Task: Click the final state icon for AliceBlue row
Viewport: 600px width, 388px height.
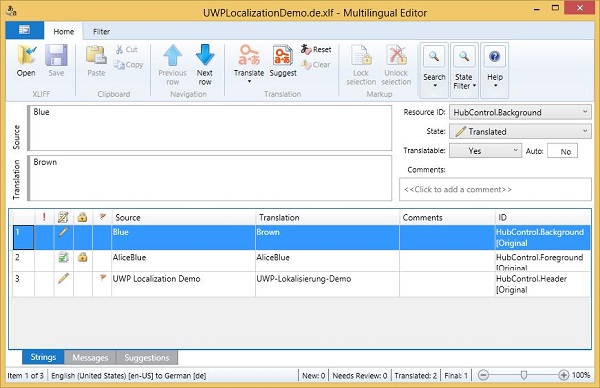Action: [63, 257]
